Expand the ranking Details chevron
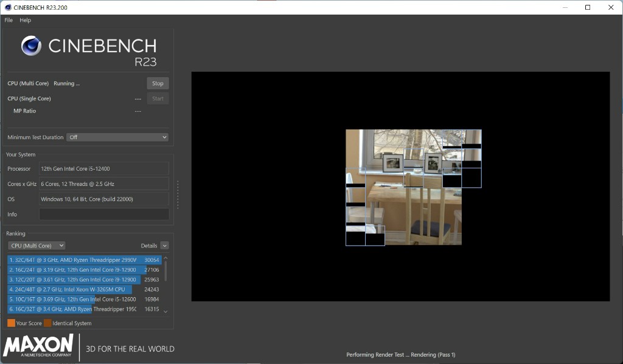This screenshot has width=623, height=364. point(164,246)
